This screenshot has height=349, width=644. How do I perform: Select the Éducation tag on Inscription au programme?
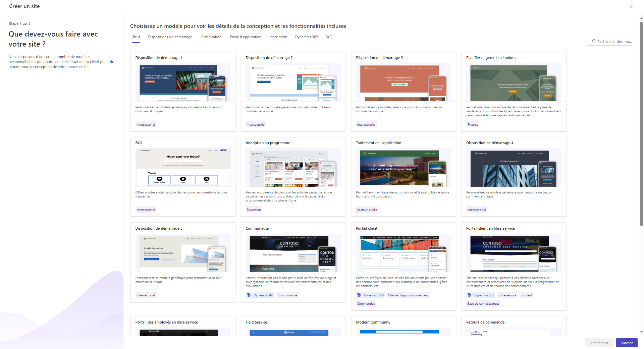[x=254, y=210]
